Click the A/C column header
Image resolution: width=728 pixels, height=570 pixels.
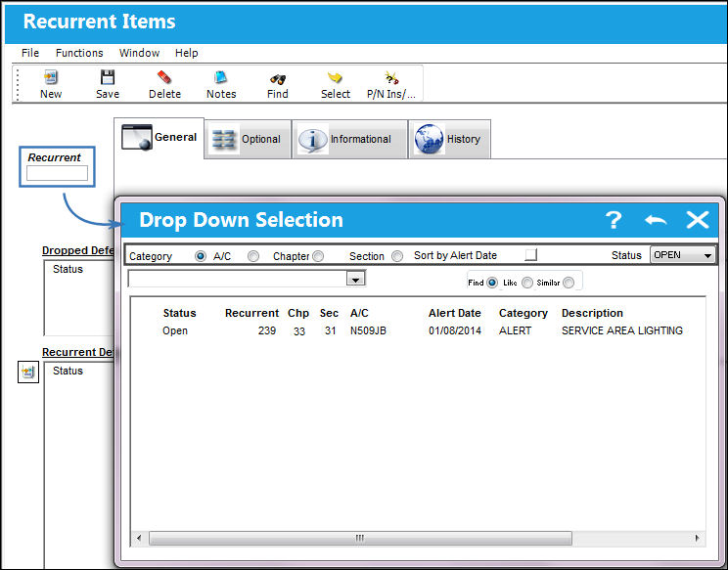pos(359,313)
